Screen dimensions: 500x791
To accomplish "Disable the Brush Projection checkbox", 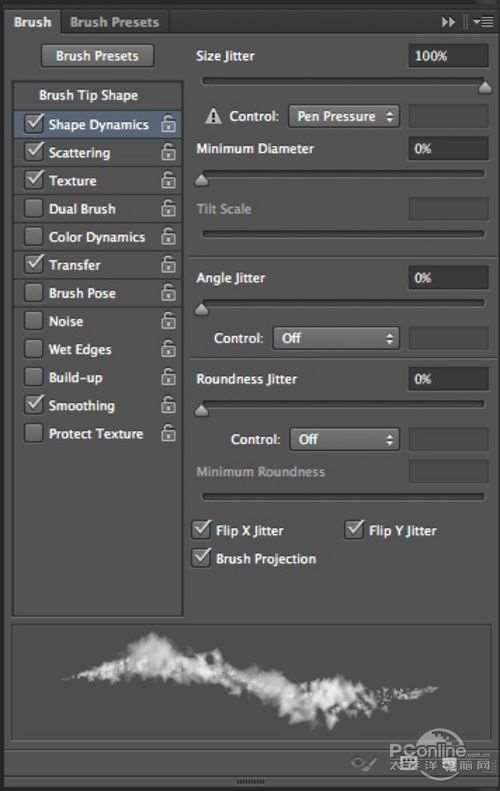I will (x=201, y=558).
